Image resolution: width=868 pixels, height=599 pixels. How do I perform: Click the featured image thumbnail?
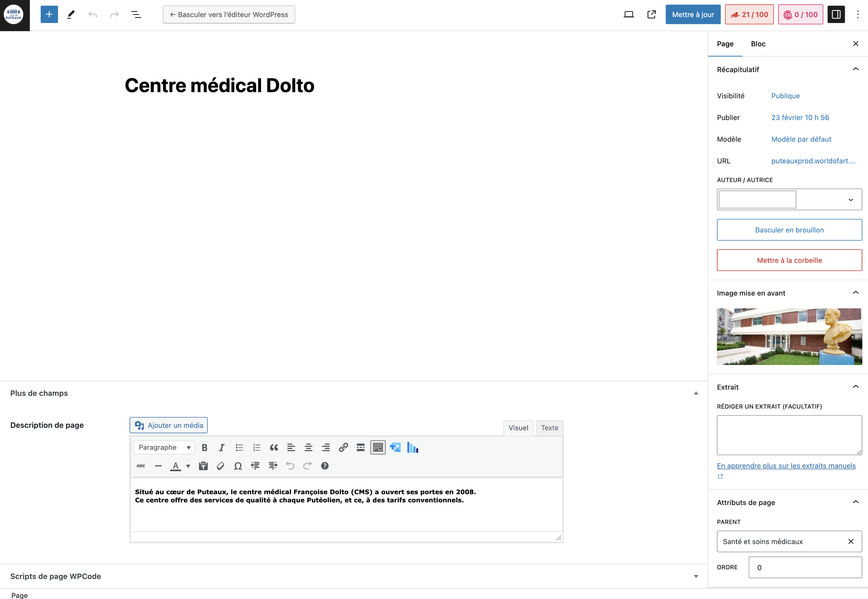click(789, 336)
